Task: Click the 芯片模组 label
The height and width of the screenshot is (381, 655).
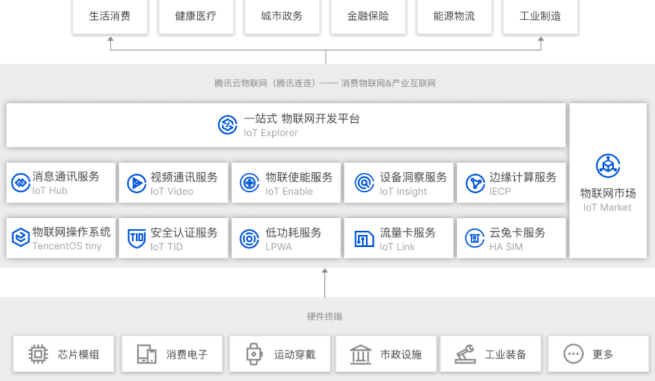Action: click(79, 355)
